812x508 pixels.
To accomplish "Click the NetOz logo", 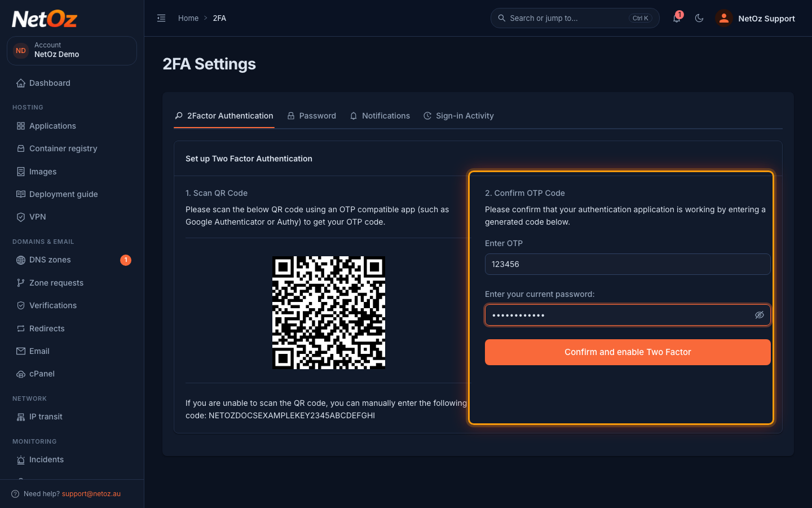I will pyautogui.click(x=45, y=19).
